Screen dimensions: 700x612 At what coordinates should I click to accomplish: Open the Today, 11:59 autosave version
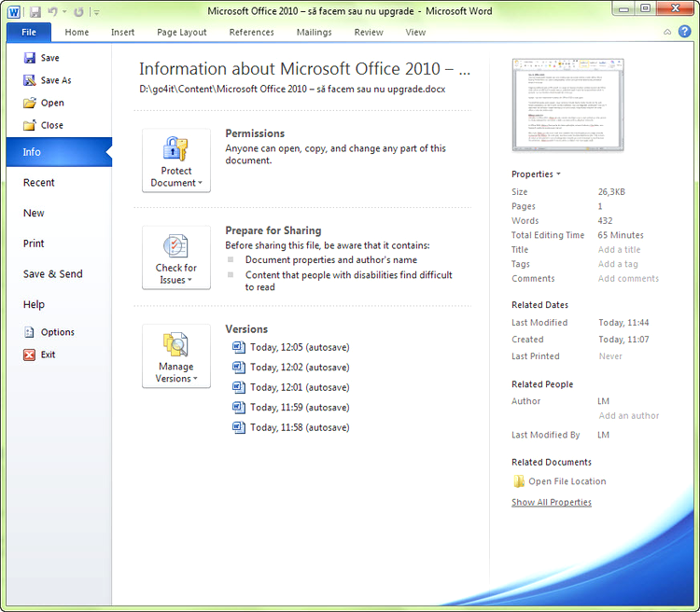click(291, 408)
